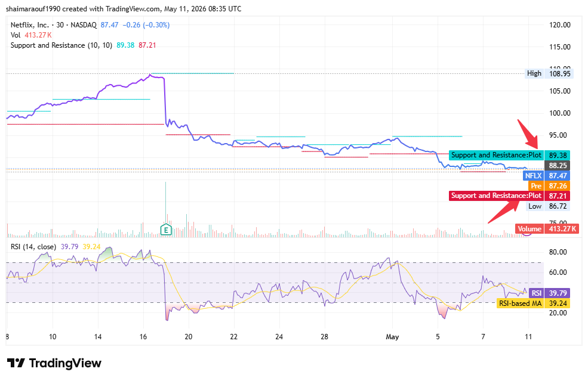
Task: Click the '22' date on time axis
Action: [x=234, y=337]
